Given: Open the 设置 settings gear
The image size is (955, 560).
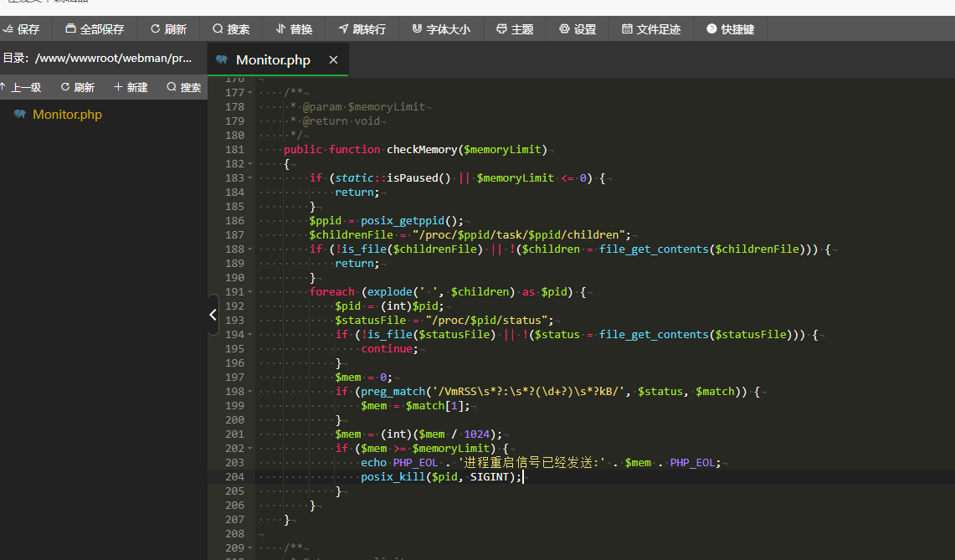Looking at the screenshot, I should (578, 29).
